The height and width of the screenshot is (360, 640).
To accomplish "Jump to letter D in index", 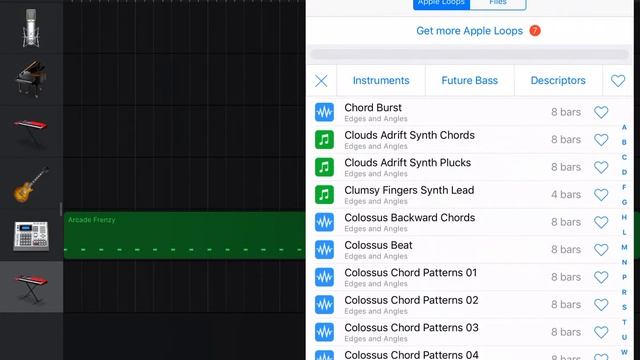I will click(624, 172).
